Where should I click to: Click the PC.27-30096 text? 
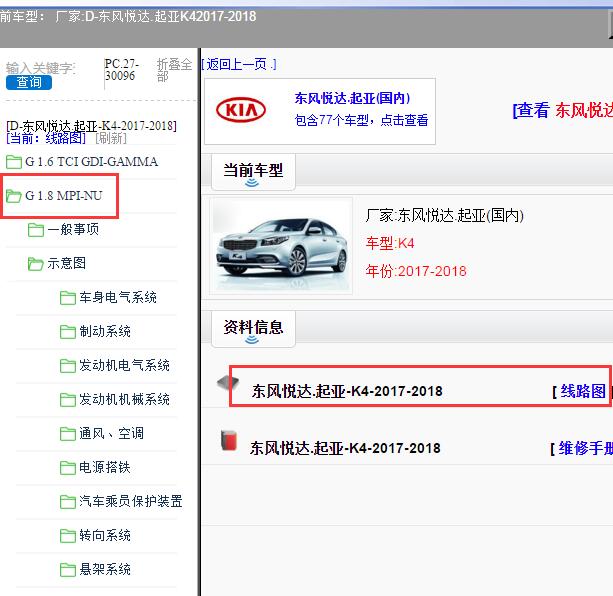click(x=122, y=70)
